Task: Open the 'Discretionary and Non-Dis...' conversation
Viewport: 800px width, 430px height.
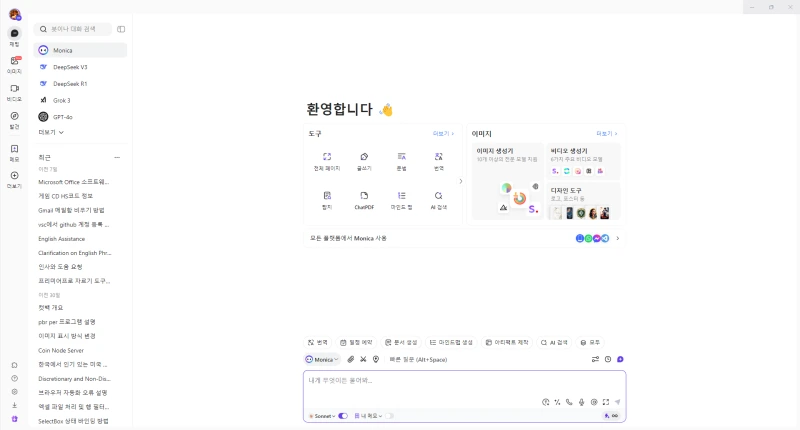Action: coord(74,378)
